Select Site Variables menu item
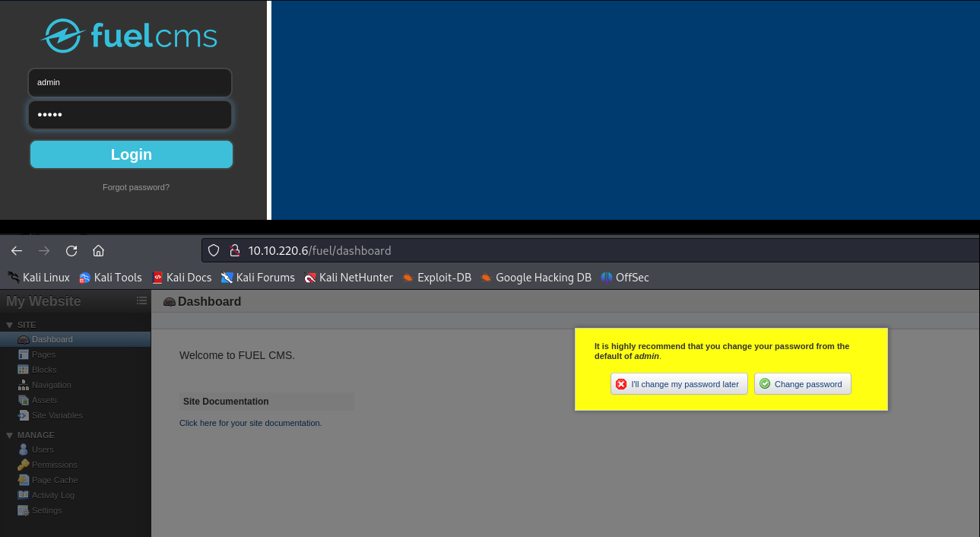This screenshot has height=537, width=980. pyautogui.click(x=57, y=415)
